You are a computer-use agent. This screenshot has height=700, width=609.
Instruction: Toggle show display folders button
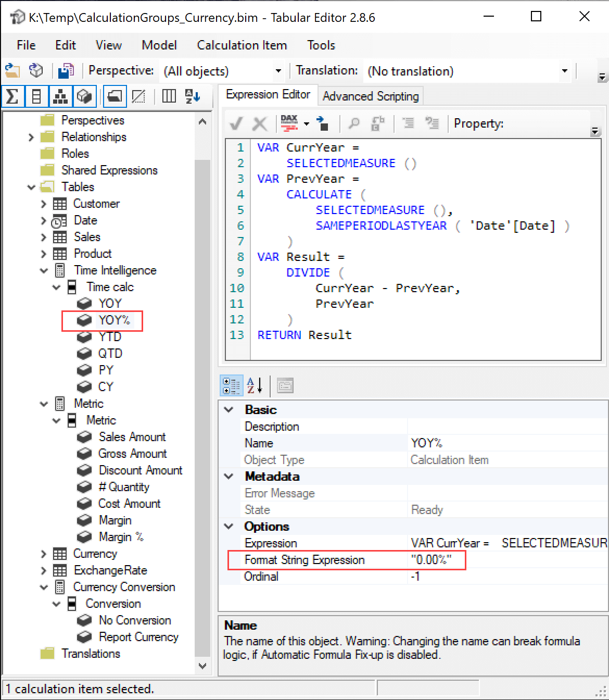[115, 96]
